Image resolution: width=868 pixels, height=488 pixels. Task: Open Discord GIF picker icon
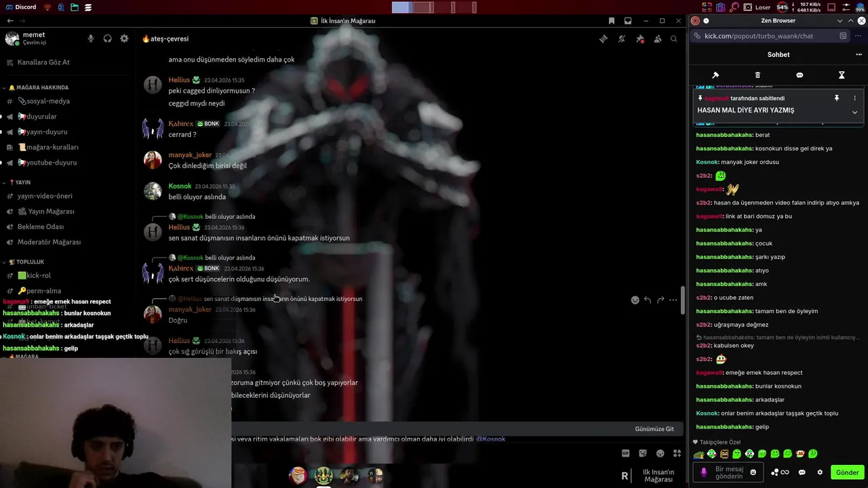coord(625,453)
